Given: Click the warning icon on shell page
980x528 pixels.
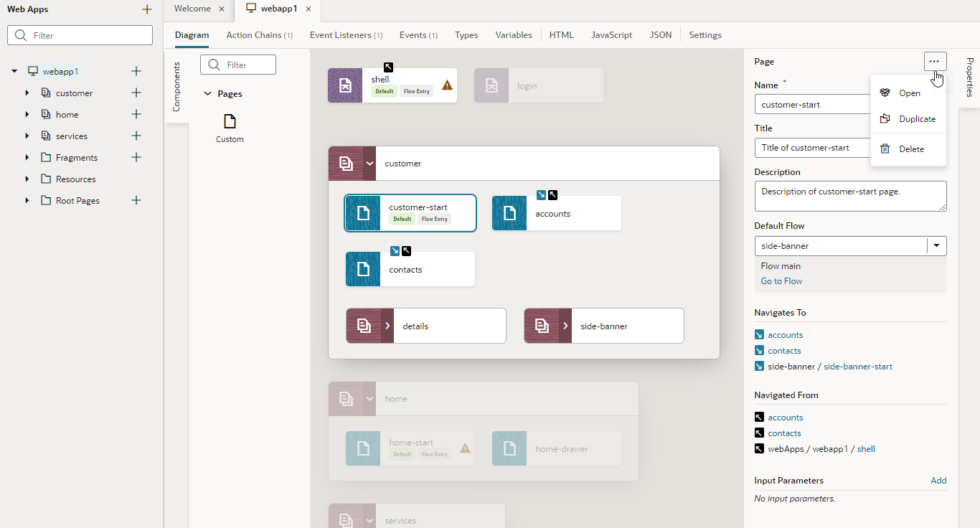Looking at the screenshot, I should tap(447, 85).
